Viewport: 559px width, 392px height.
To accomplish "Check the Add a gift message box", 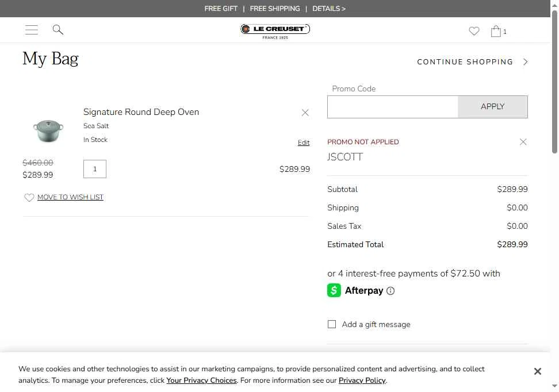I will click(x=332, y=324).
